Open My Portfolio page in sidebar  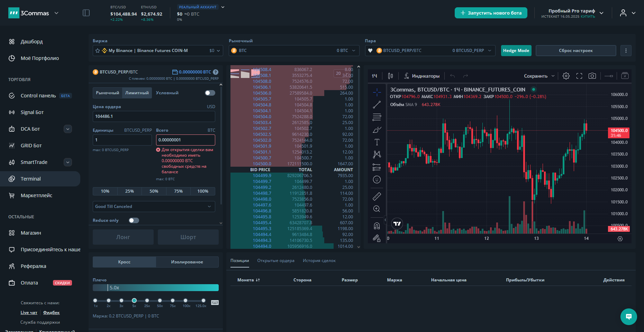point(39,58)
